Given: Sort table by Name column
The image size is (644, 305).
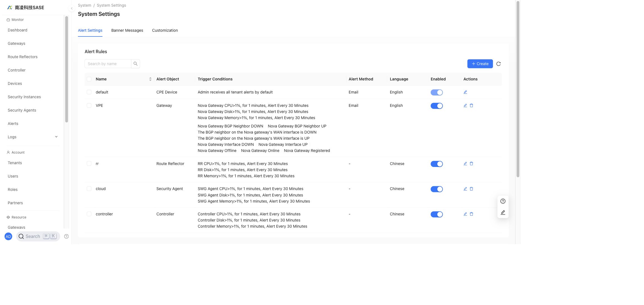Looking at the screenshot, I should 150,79.
